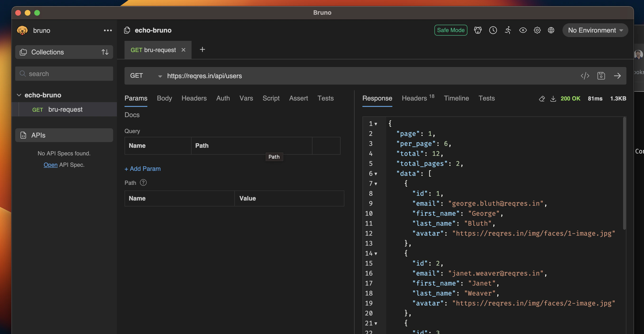The image size is (644, 334).
Task: Clear the response with the eraser icon
Action: tap(542, 99)
